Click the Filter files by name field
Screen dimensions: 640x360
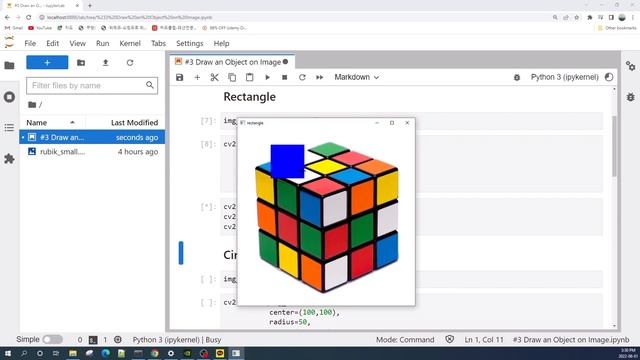click(x=92, y=85)
